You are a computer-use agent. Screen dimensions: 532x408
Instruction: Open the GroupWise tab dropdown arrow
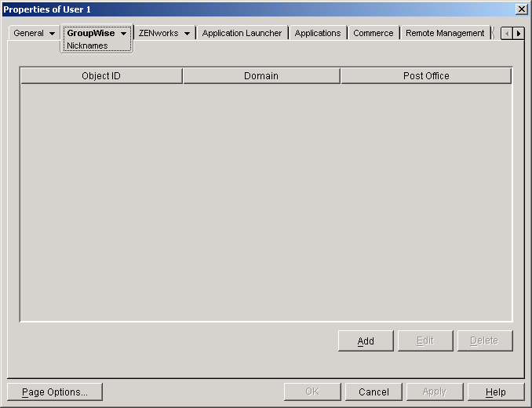(x=124, y=34)
